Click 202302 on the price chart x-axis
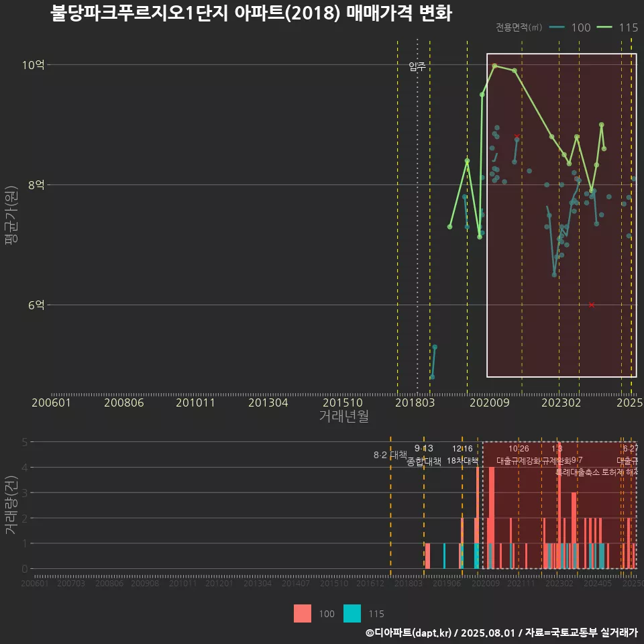 point(561,402)
